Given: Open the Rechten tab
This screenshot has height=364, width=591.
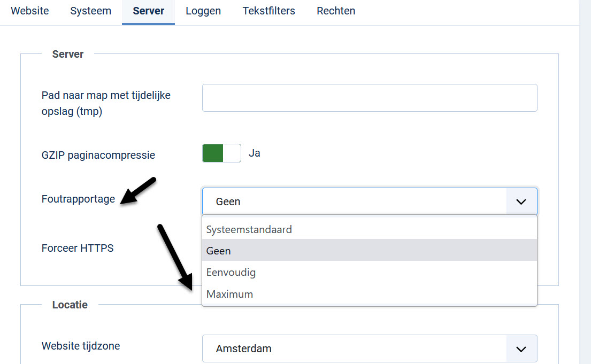Looking at the screenshot, I should [x=336, y=11].
